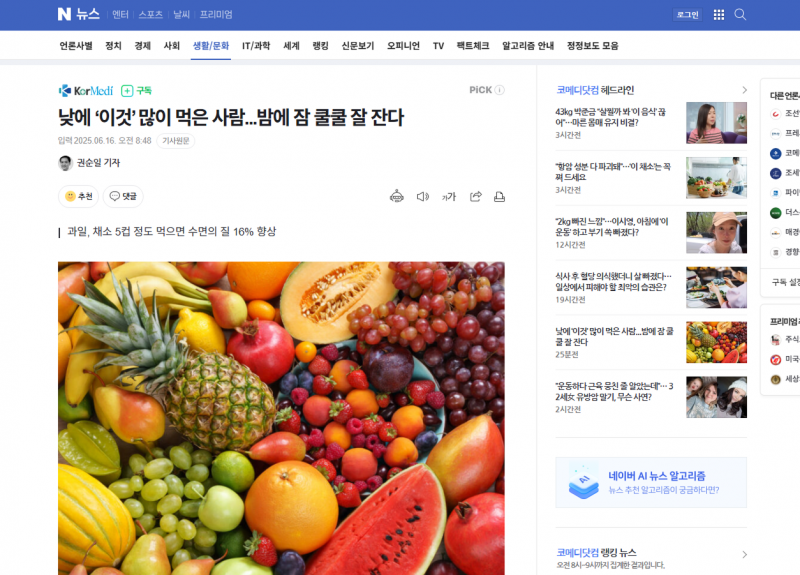Click the 로그인 button
800x575 pixels.
687,15
